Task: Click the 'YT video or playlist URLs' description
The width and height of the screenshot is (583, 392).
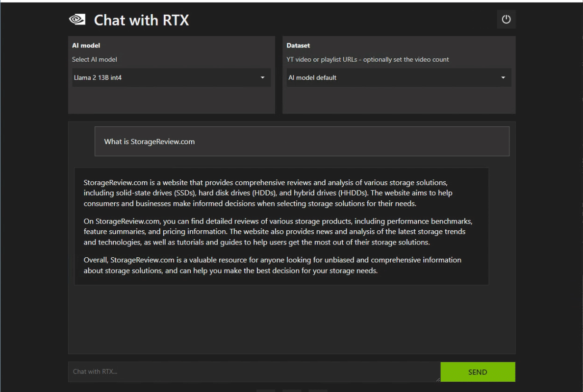Action: point(367,59)
